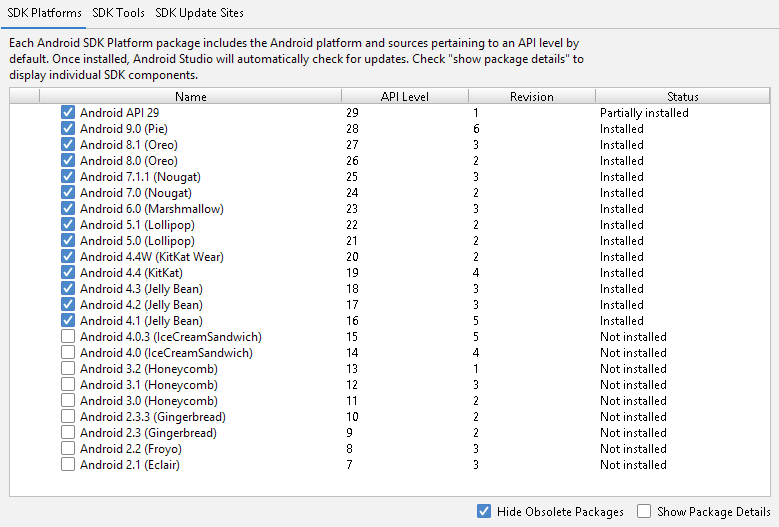This screenshot has height=527, width=779.
Task: Open the SDK Update Sites tab
Action: click(x=199, y=13)
